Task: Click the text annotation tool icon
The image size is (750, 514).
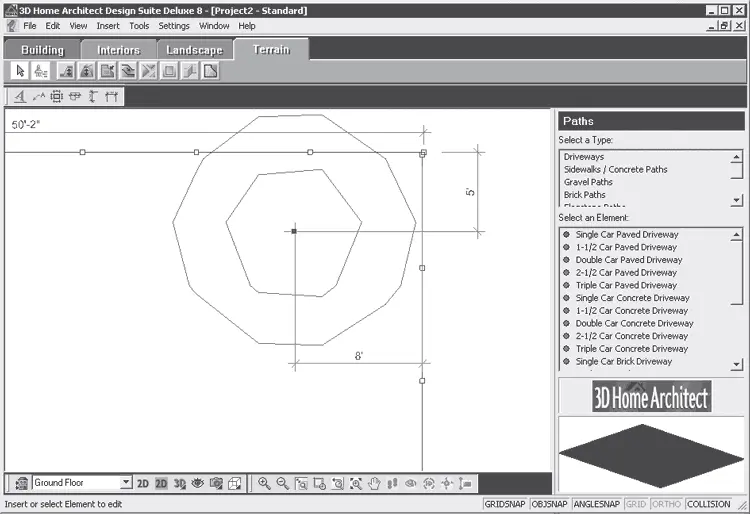Action: (19, 97)
